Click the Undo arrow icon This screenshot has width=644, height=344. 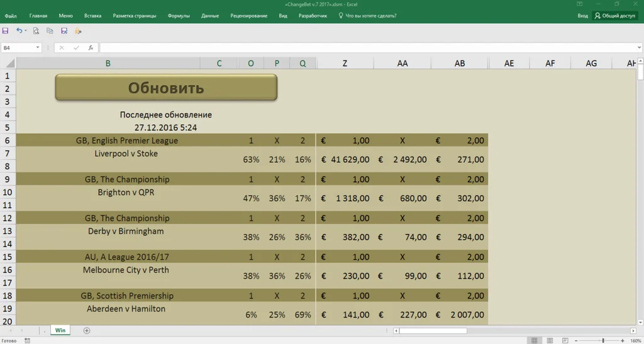coord(19,31)
